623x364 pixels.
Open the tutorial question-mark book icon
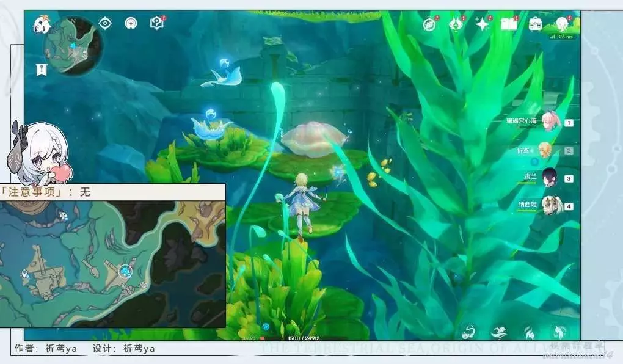coord(156,24)
